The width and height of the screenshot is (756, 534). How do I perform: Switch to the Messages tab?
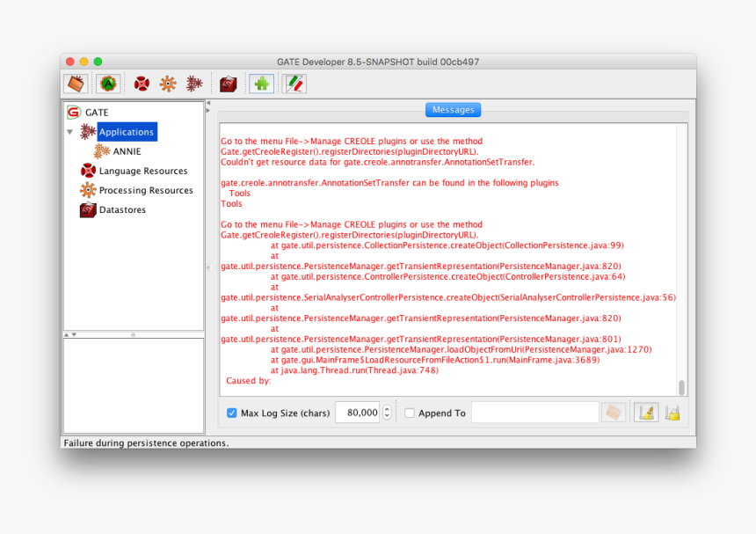click(x=453, y=109)
